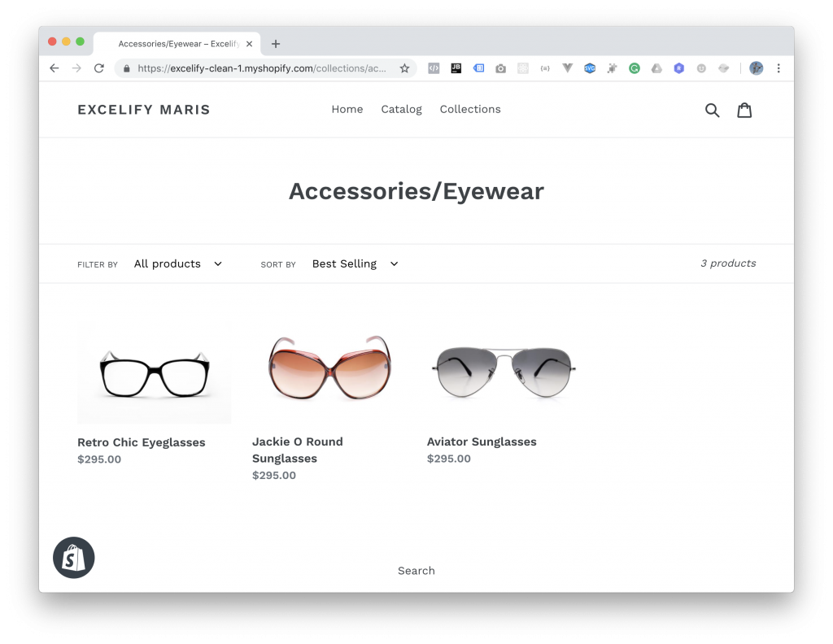Open the Chrome three-dot menu
This screenshot has height=644, width=833.
coord(778,68)
